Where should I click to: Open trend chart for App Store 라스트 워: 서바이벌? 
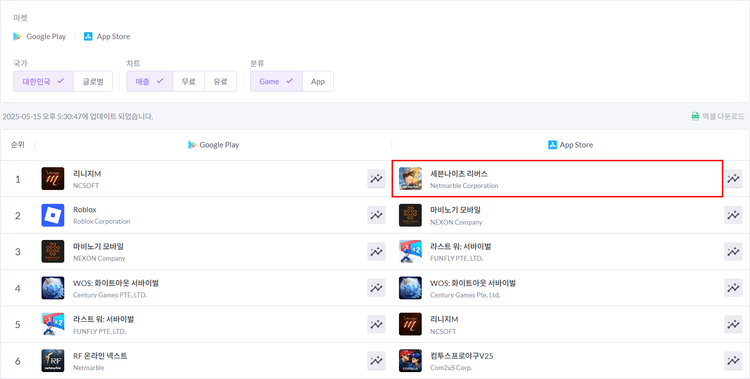(x=733, y=252)
